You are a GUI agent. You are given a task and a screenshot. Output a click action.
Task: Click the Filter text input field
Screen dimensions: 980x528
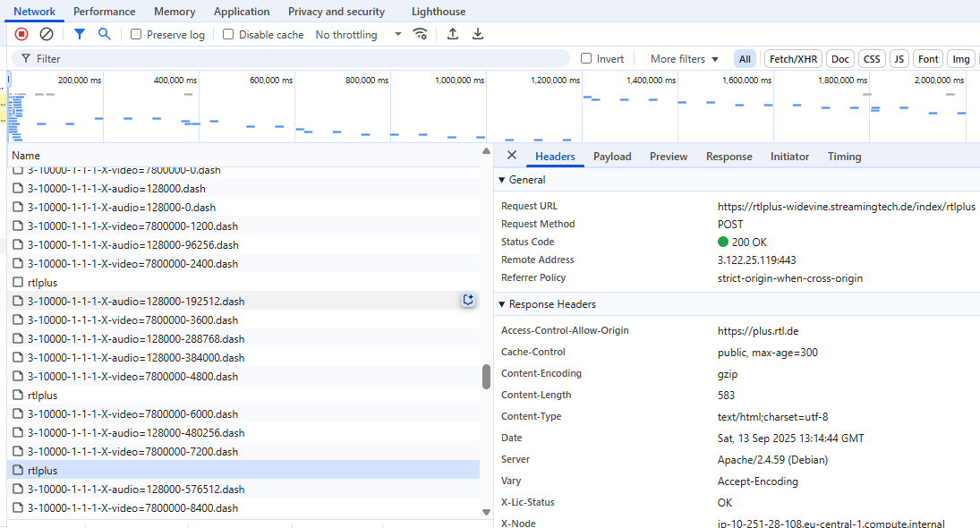295,58
